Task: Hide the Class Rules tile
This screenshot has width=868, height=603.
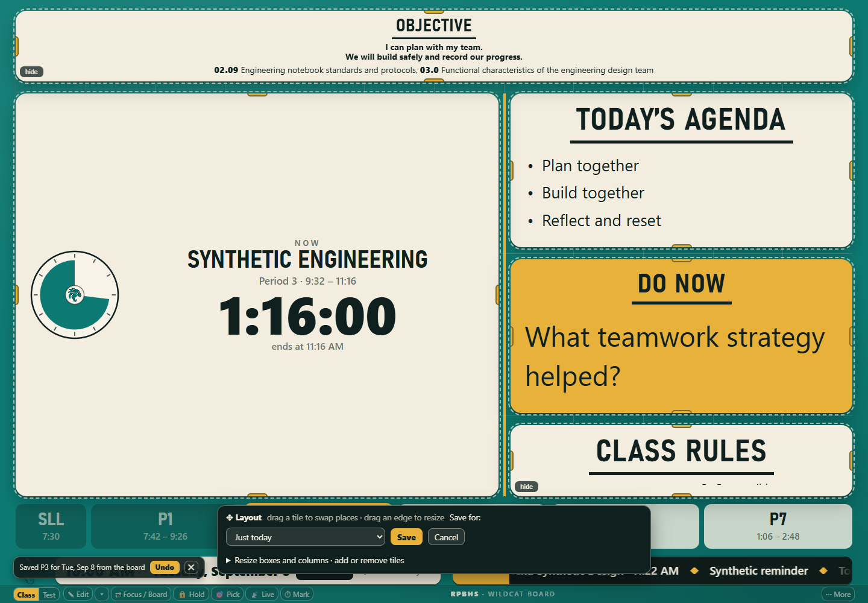Action: click(x=526, y=487)
